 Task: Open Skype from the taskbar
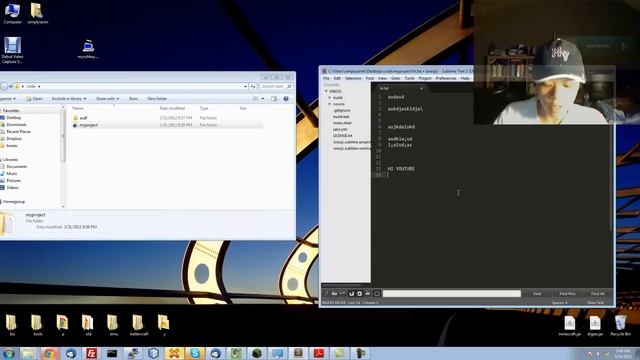195,353
